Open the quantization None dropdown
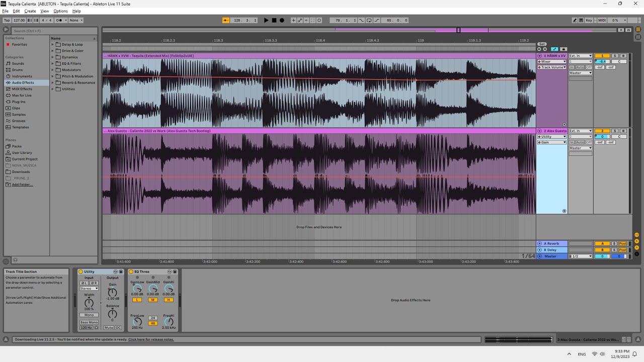 point(76,20)
